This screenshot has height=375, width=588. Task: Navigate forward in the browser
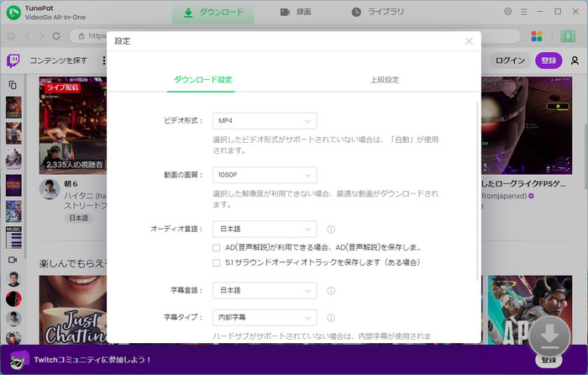point(42,36)
